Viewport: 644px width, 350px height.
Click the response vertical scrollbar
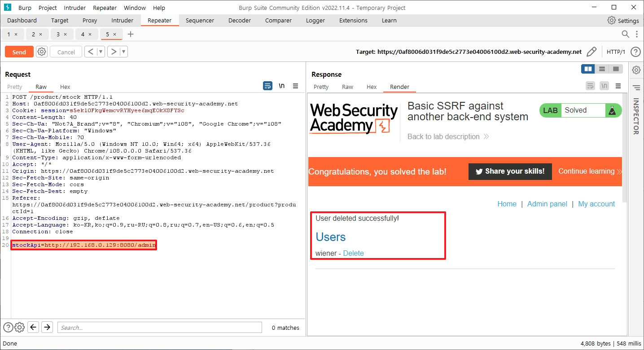click(x=624, y=148)
